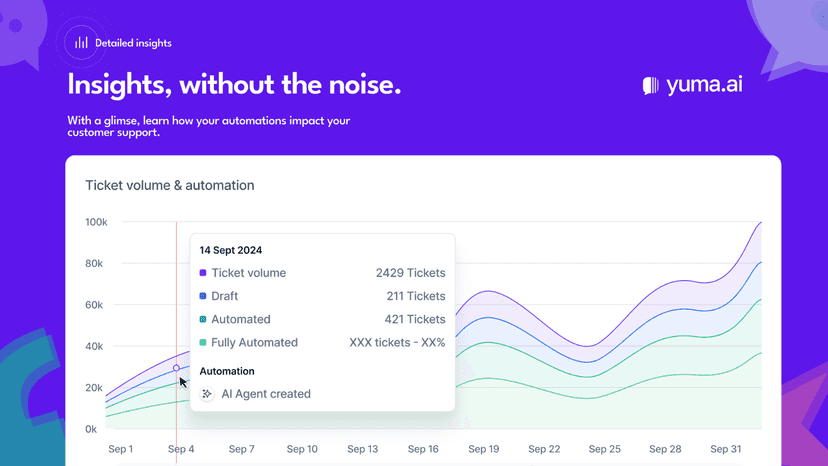828x466 pixels.
Task: Click the '14 Sept 2024' tooltip date
Action: pyautogui.click(x=231, y=250)
